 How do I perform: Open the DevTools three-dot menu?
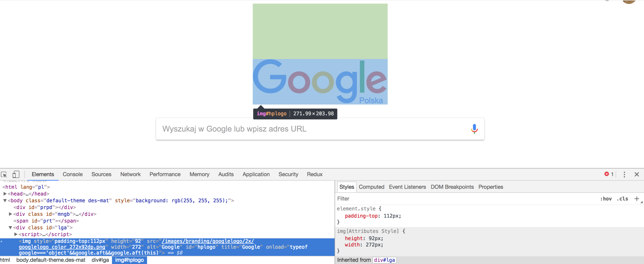tap(624, 174)
